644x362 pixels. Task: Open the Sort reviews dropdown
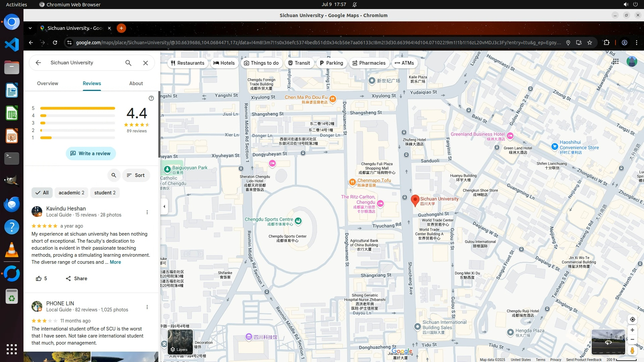click(x=136, y=175)
